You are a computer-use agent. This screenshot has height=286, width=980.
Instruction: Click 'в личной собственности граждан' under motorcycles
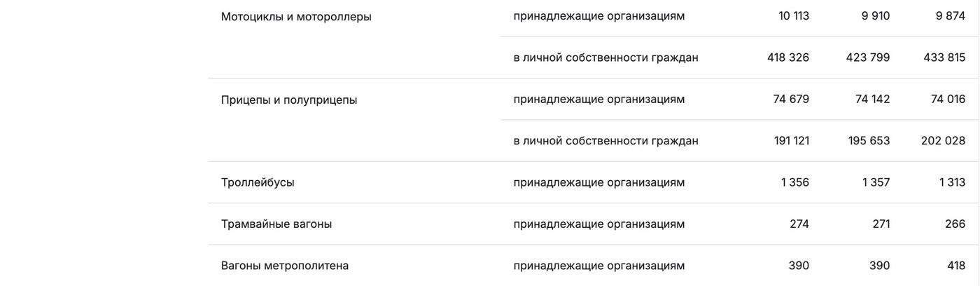click(605, 57)
